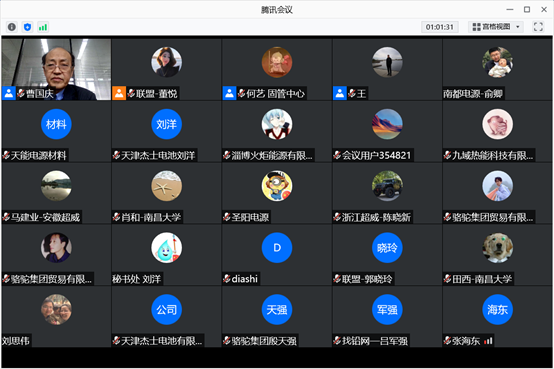Click muted mic icon by 联盟-郭晓玲
The height and width of the screenshot is (369, 554).
337,279
